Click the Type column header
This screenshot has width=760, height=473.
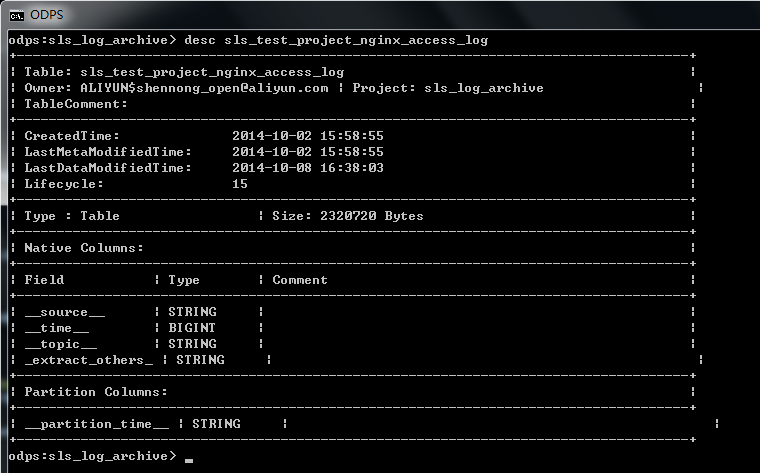pyautogui.click(x=184, y=281)
